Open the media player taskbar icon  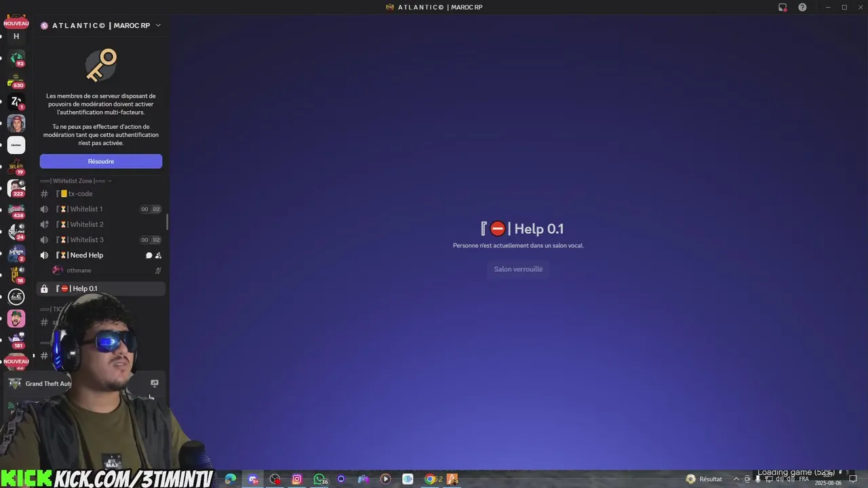click(x=385, y=479)
